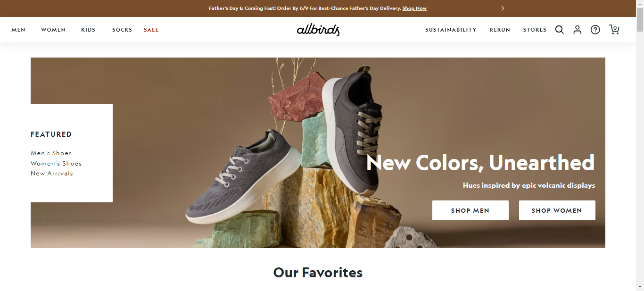The width and height of the screenshot is (644, 291).
Task: Select Men's Shoes in Featured list
Action: (51, 153)
